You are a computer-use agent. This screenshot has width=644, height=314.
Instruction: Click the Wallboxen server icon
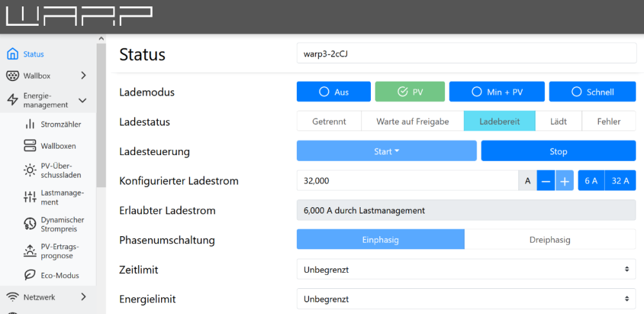(30, 146)
